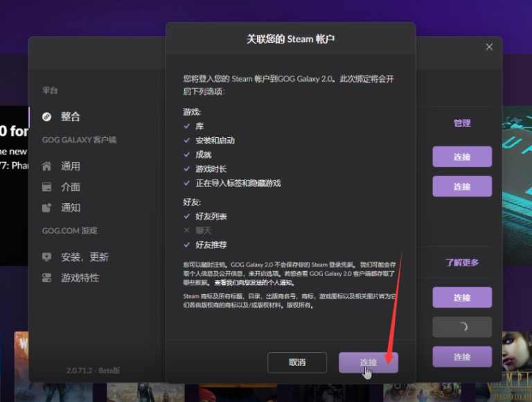Click the bottom-most 连接 button in settings list
The image size is (532, 402).
462,357
